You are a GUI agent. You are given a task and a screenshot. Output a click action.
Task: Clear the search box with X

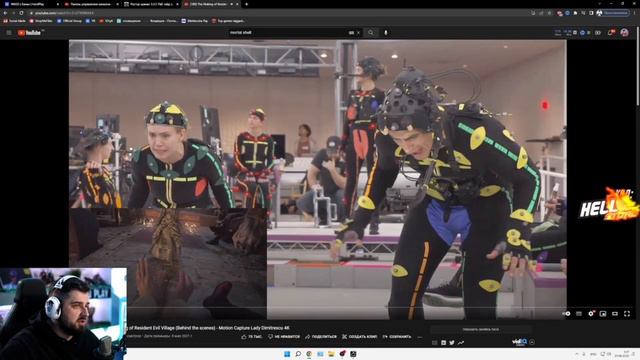(358, 33)
